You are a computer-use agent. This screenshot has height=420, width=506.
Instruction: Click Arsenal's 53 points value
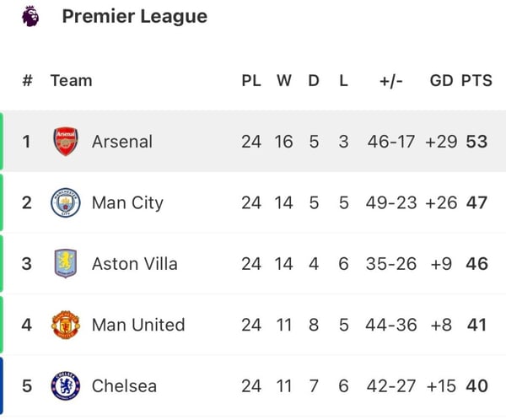click(476, 142)
